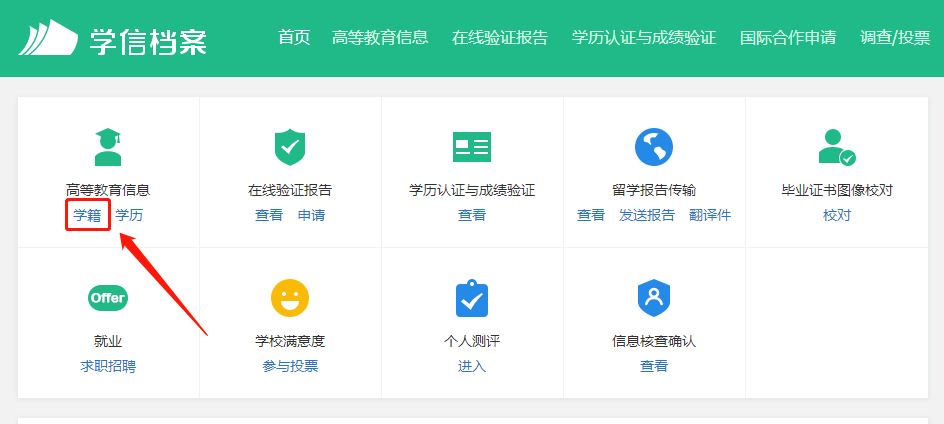
Task: Click the 毕业证书图像校对 card title
Action: coord(837,191)
